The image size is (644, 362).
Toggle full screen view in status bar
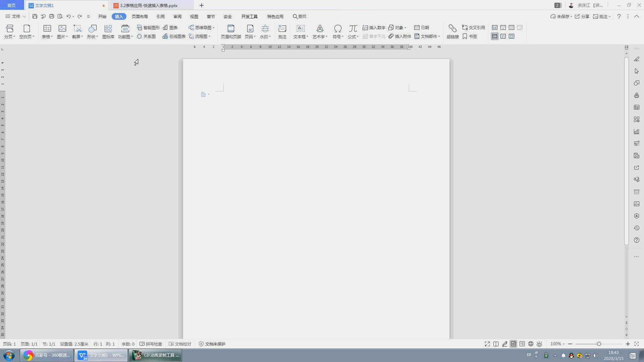[x=487, y=344]
